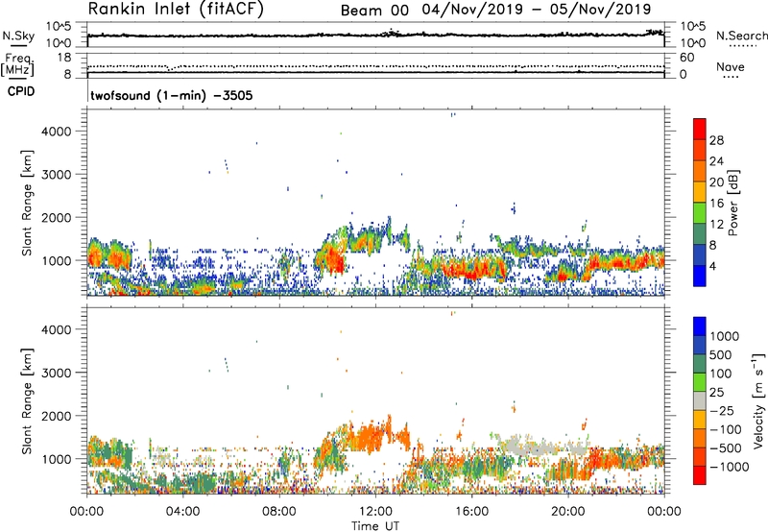Click the power panel 'Slant Range [km]' label
This screenshot has height=532, width=768.
[x=27, y=203]
